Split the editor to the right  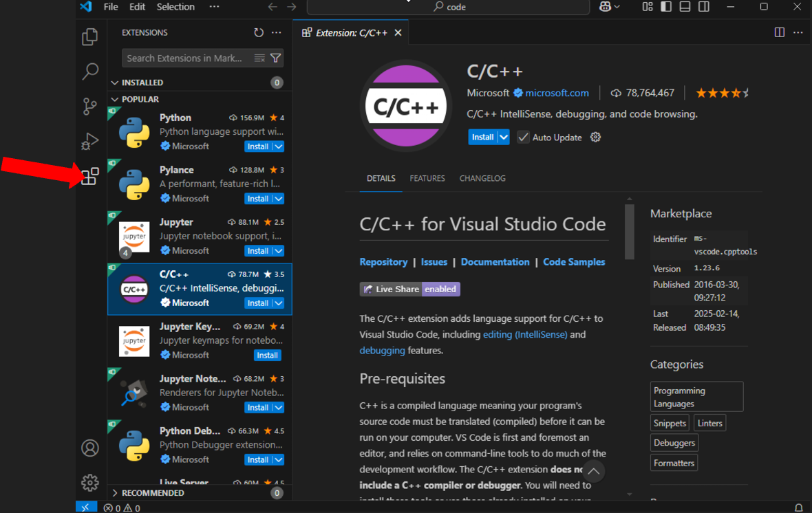pos(780,32)
